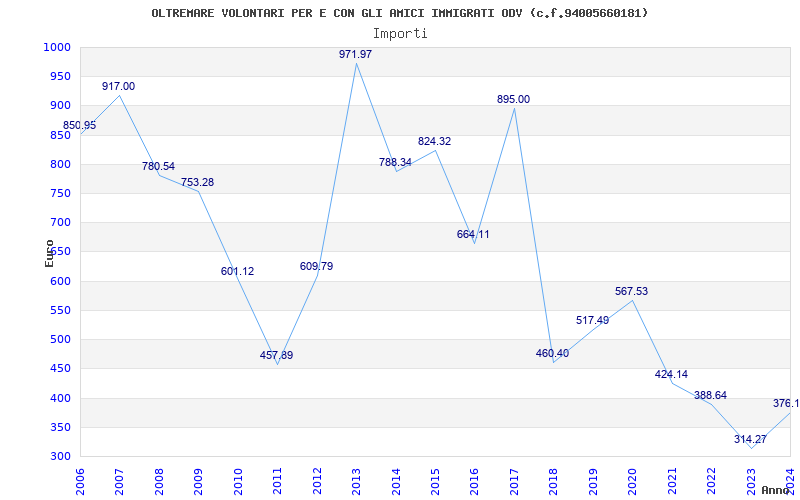Click the 457.89 data label

coord(277,355)
